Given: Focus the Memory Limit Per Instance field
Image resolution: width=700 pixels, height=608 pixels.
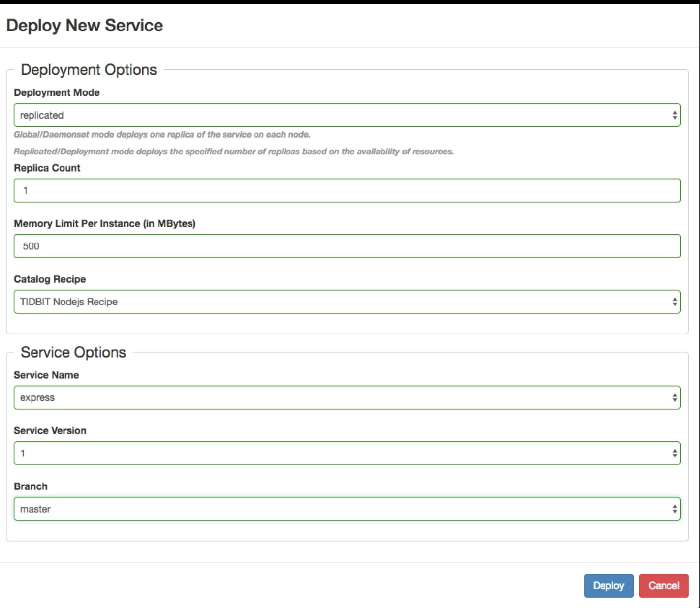Looking at the screenshot, I should 347,246.
